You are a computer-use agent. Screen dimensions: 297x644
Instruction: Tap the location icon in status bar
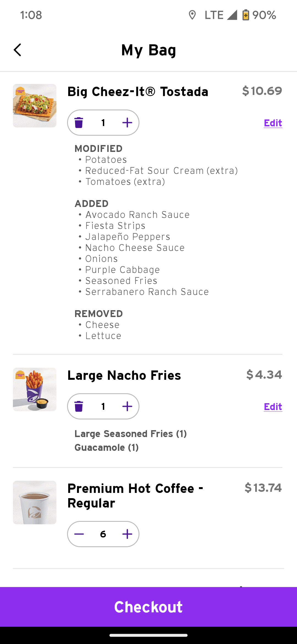[192, 15]
